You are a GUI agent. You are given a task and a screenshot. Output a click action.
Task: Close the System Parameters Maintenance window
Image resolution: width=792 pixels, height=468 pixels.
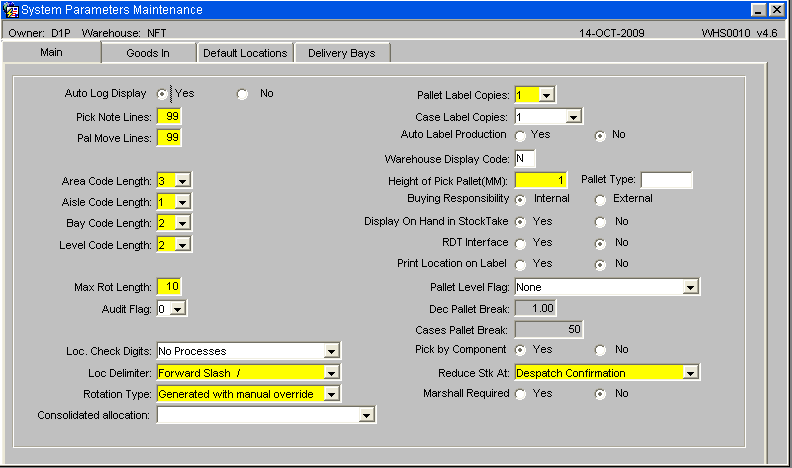click(x=777, y=10)
